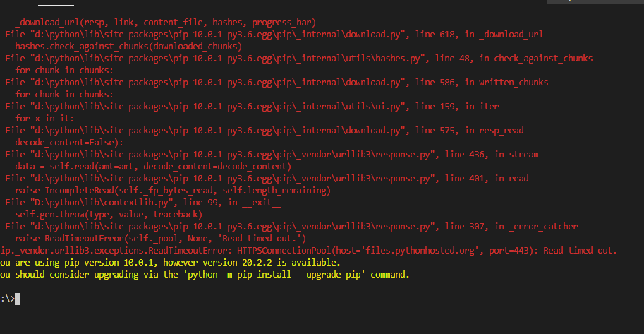Image resolution: width=644 pixels, height=334 pixels.
Task: Click the ReadTimeoutError exception message line
Action: [x=309, y=251]
